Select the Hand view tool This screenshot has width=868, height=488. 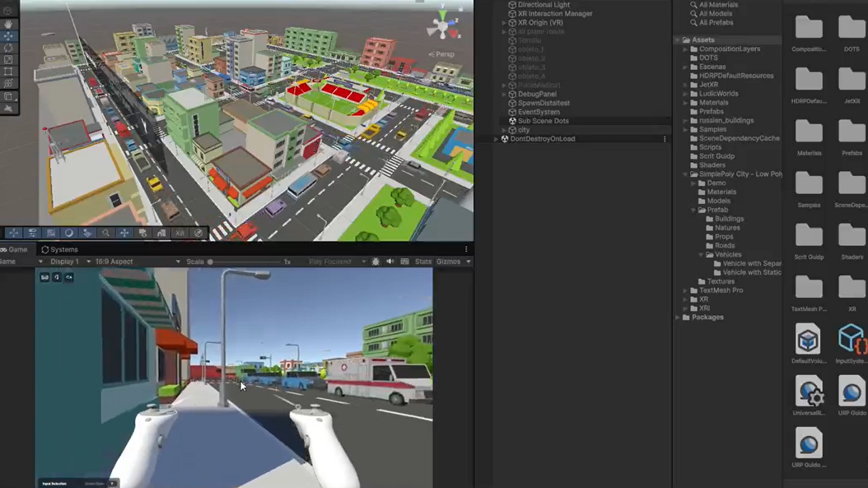click(x=9, y=24)
